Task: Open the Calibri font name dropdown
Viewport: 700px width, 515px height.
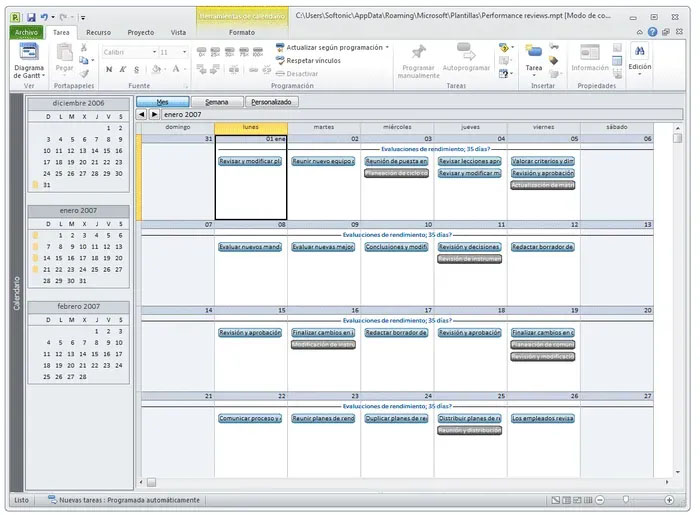Action: (x=154, y=52)
